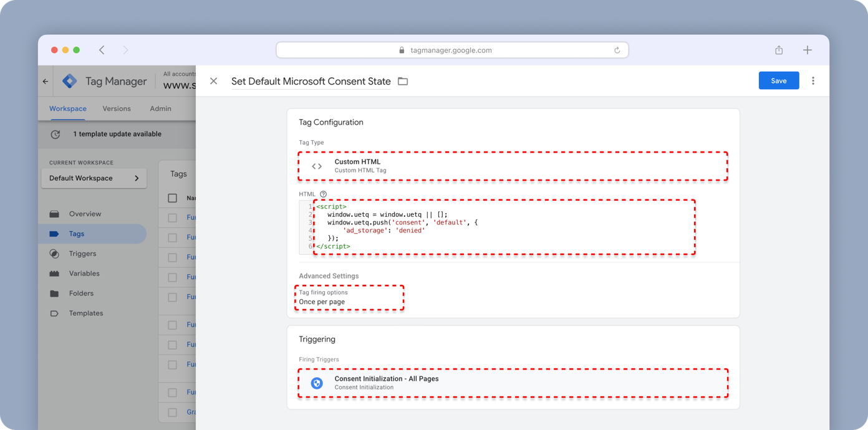Click the blue Save button

(x=778, y=81)
